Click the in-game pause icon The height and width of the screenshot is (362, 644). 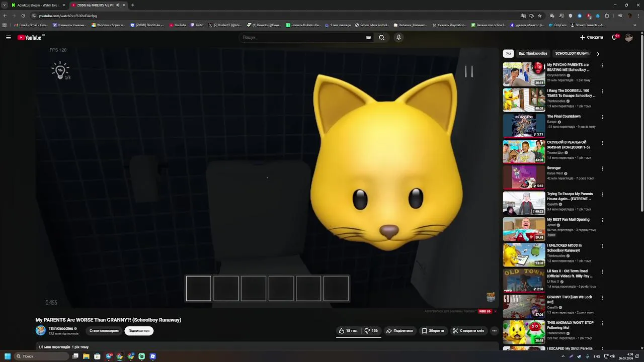coord(468,72)
